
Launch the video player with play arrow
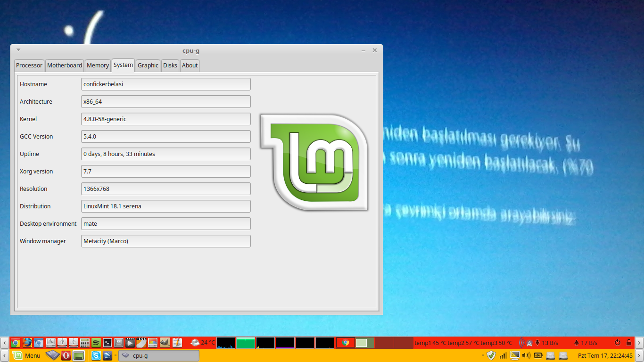pyautogui.click(x=130, y=343)
